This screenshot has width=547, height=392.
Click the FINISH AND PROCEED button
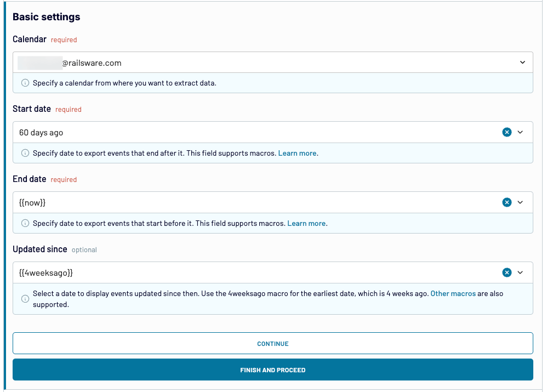tap(273, 370)
